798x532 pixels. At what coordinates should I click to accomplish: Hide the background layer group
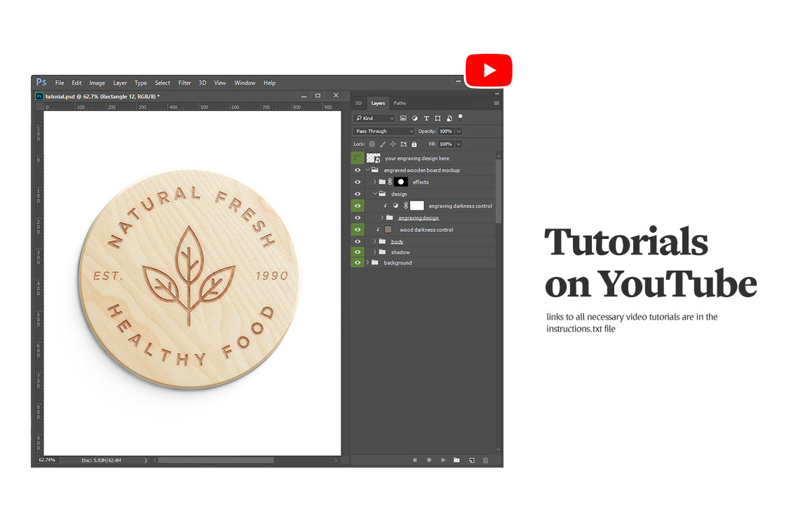[x=358, y=263]
